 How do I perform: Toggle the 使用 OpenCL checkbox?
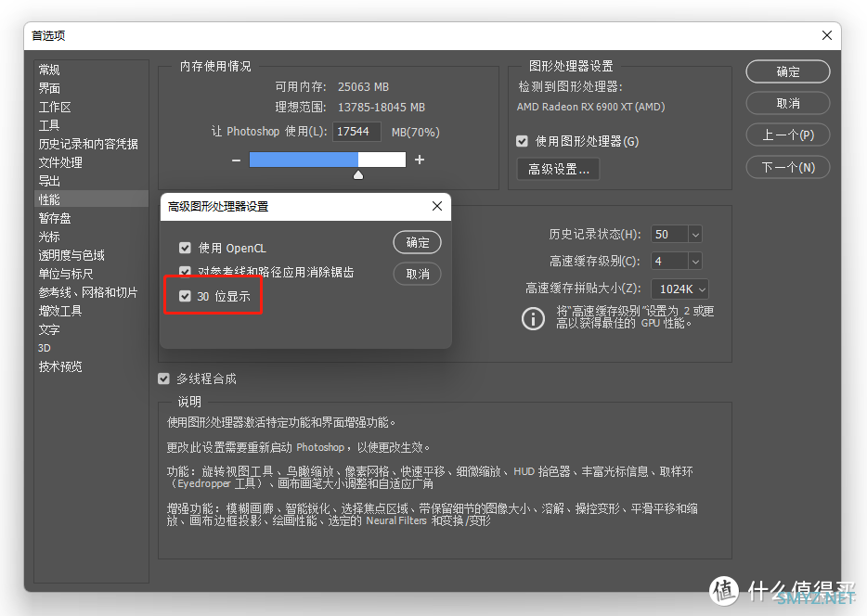tap(186, 248)
